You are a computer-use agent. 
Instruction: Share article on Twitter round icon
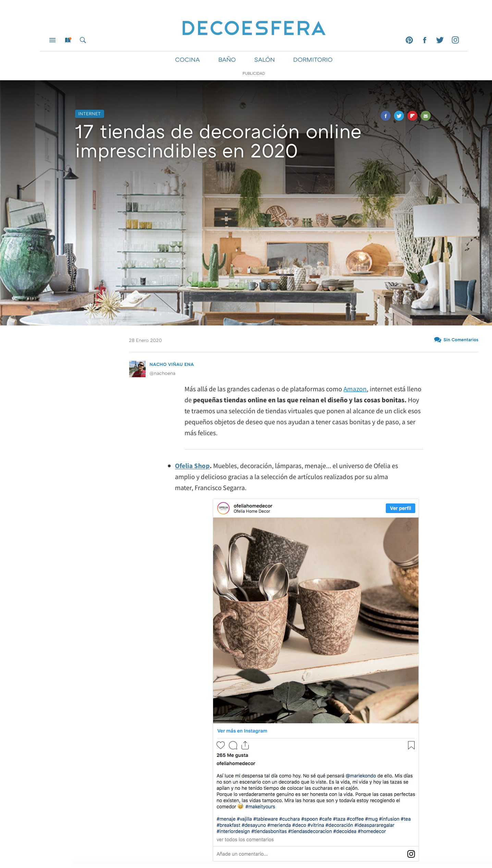coord(399,116)
